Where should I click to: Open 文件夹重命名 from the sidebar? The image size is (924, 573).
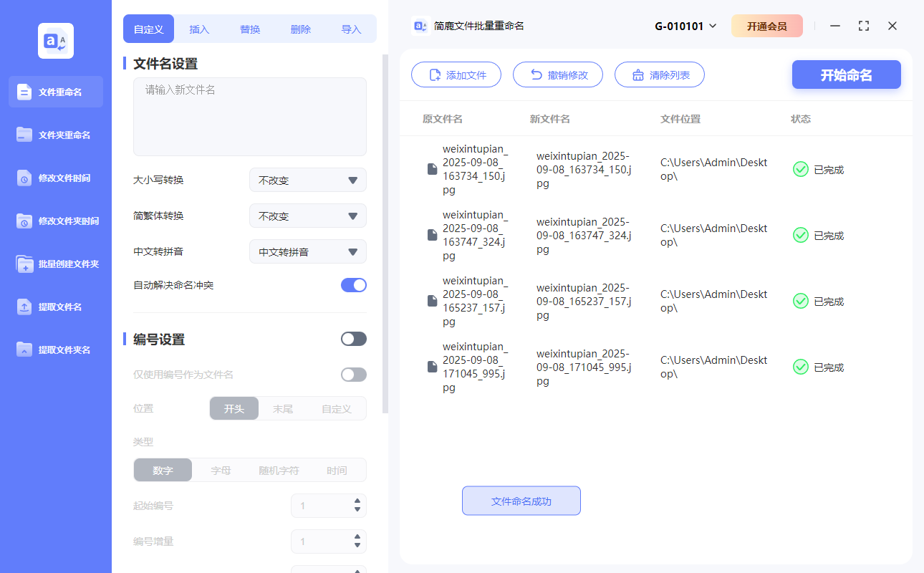(55, 135)
